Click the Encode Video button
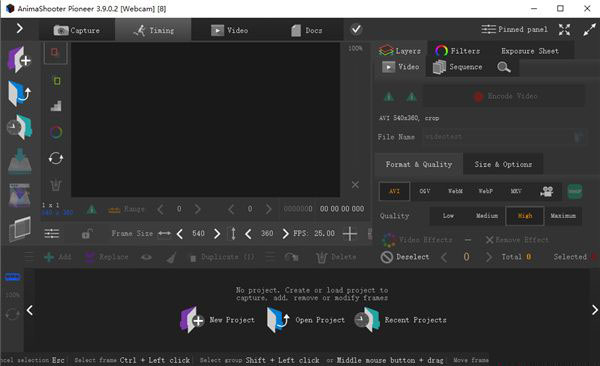Image resolution: width=600 pixels, height=366 pixels. tap(504, 96)
